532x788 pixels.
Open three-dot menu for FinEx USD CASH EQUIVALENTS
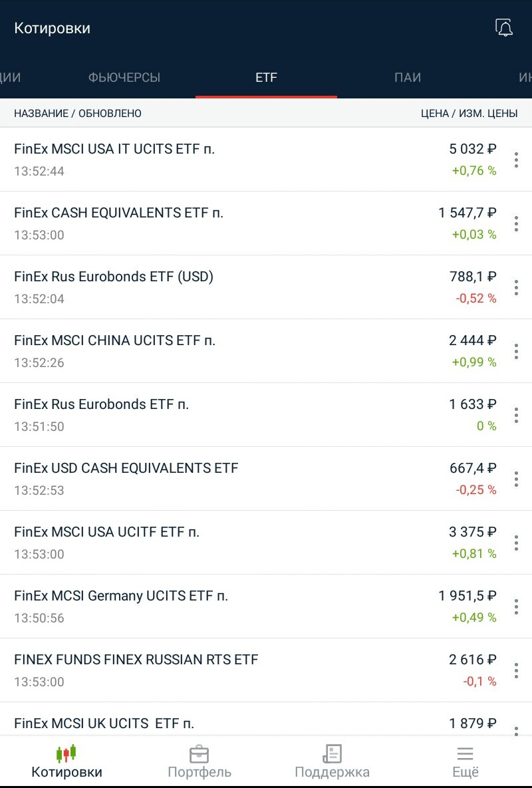pyautogui.click(x=516, y=479)
